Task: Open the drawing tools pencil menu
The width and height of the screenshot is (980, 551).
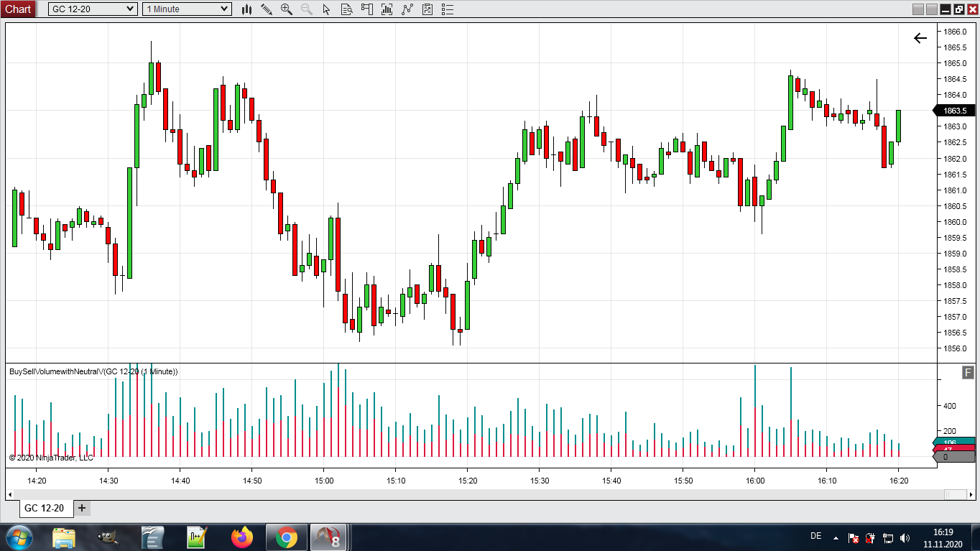Action: [267, 9]
